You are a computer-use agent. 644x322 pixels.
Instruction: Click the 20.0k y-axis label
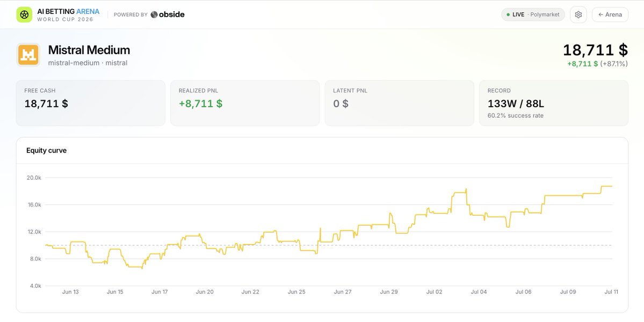pos(34,178)
